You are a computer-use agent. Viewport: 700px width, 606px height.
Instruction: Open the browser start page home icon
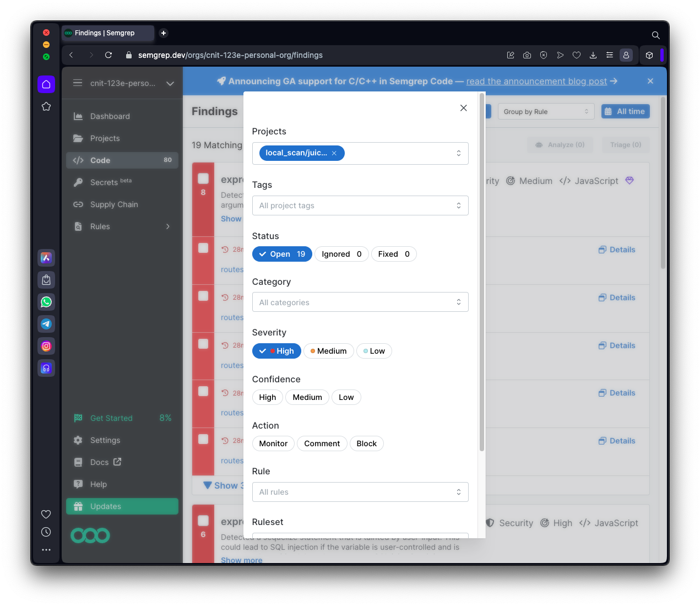[46, 84]
